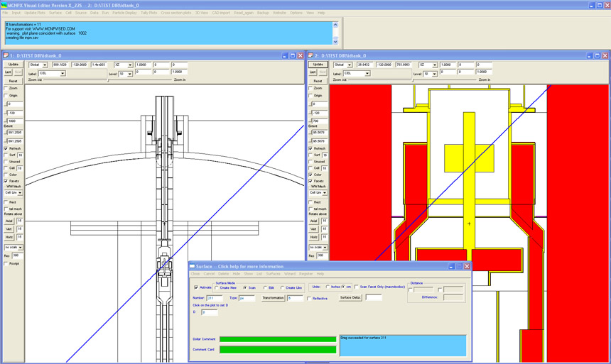Screen dimensions: 611x364
Task: Click Res field in plot window 1
Action: [17, 255]
